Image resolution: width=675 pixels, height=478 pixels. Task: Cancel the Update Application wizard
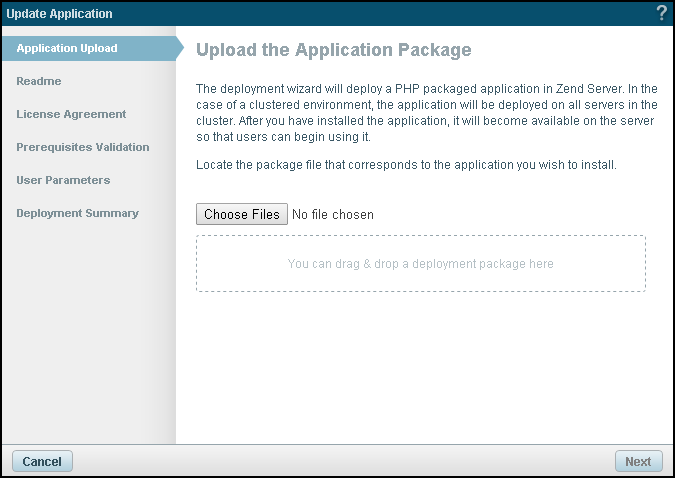pyautogui.click(x=42, y=461)
